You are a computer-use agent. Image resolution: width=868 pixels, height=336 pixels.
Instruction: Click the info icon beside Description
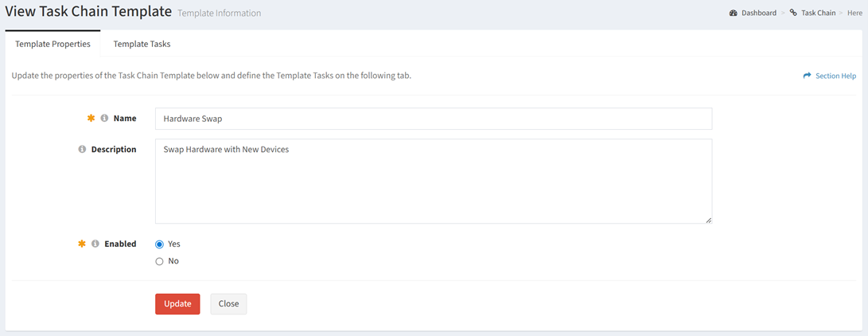click(82, 150)
